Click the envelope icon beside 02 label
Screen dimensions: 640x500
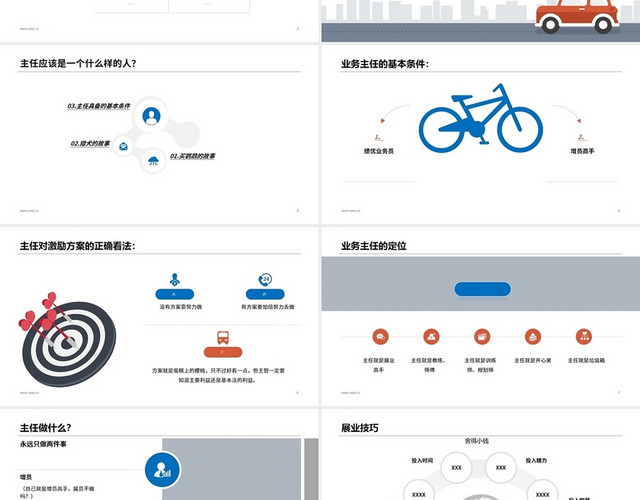point(123,146)
